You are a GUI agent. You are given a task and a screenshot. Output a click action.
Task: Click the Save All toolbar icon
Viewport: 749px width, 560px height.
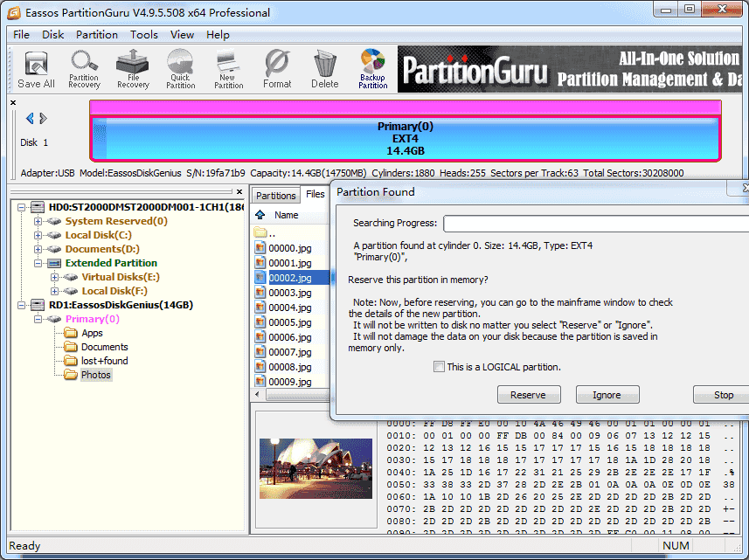coord(37,70)
